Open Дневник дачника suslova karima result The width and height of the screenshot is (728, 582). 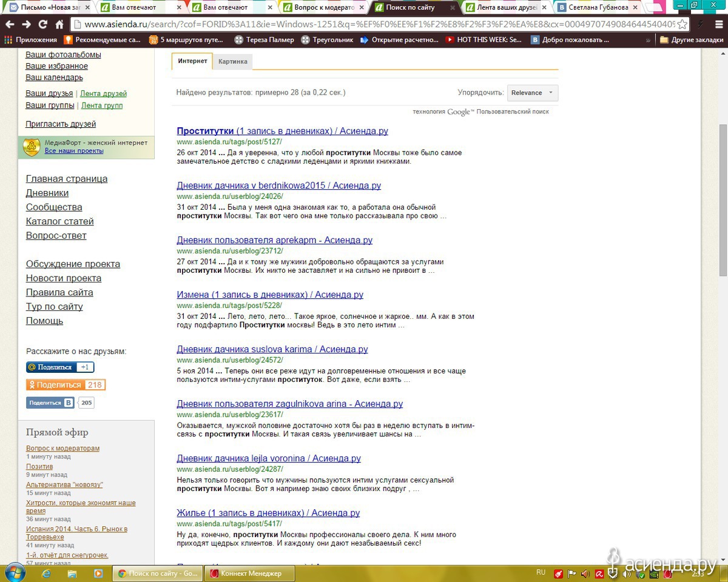[x=272, y=349]
